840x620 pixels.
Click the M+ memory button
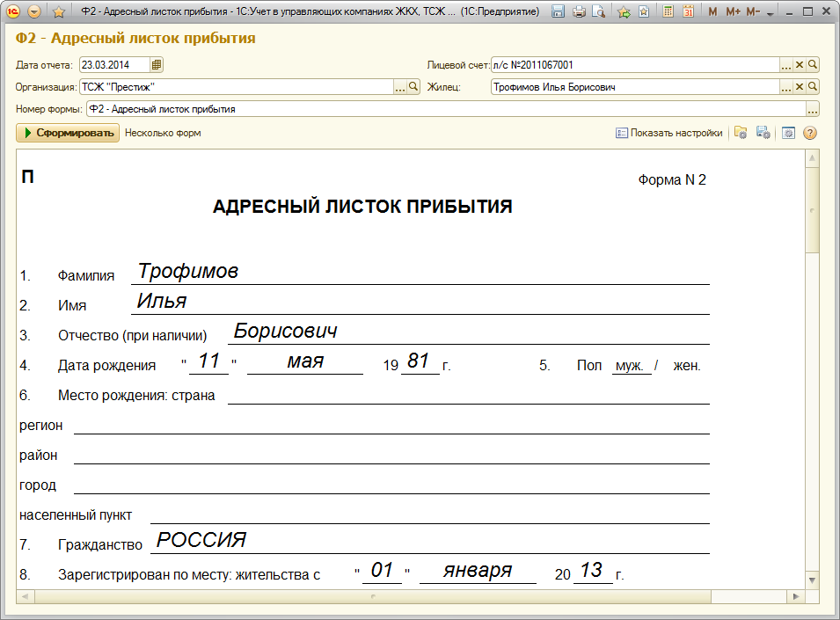(x=732, y=11)
